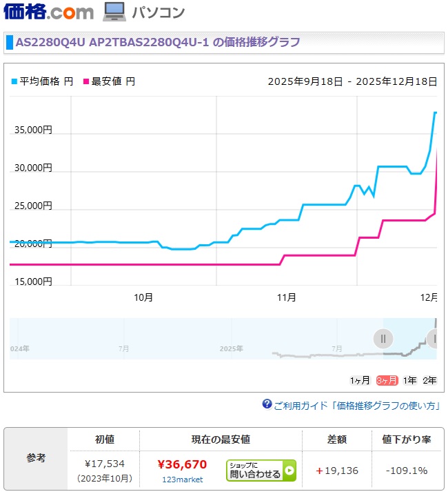Click the pink 最安値 legend marker
The width and height of the screenshot is (448, 494).
click(x=86, y=81)
